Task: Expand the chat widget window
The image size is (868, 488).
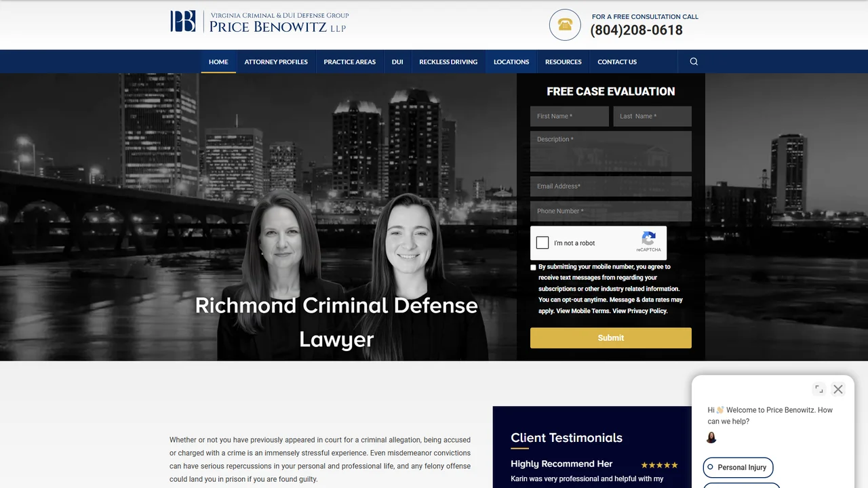Action: click(x=819, y=389)
